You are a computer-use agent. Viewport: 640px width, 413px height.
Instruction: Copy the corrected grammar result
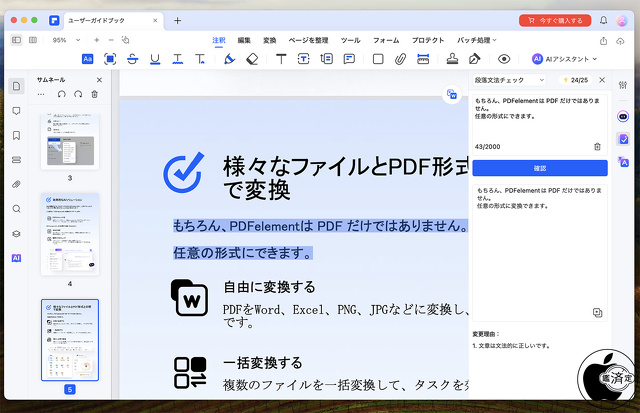click(597, 313)
